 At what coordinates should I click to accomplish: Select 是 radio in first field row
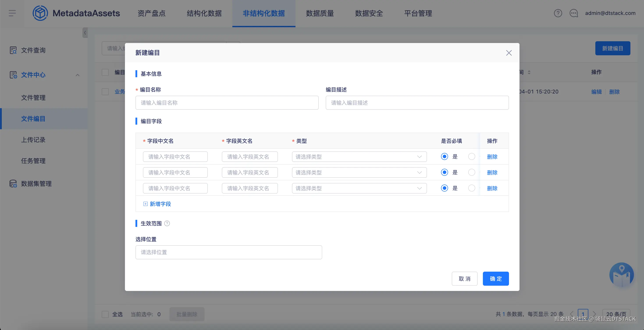(x=444, y=157)
